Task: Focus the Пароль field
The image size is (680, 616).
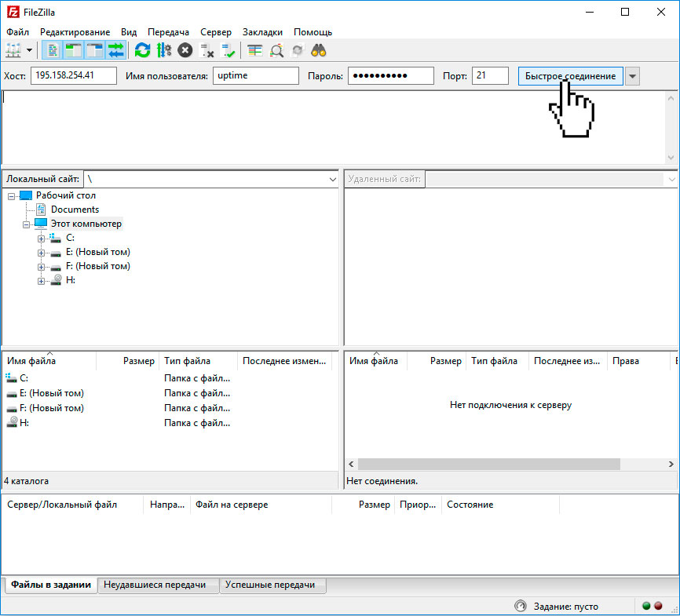Action: tap(390, 75)
